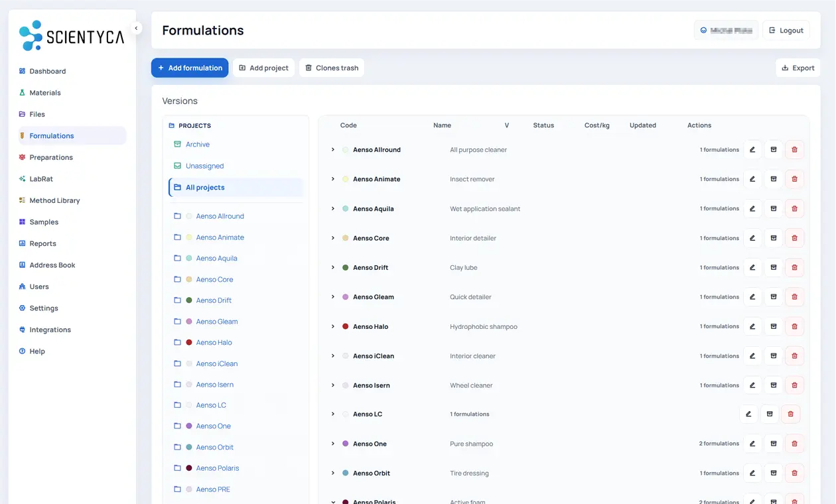Image resolution: width=836 pixels, height=504 pixels.
Task: Delete the Aenso Core project
Action: click(x=795, y=238)
